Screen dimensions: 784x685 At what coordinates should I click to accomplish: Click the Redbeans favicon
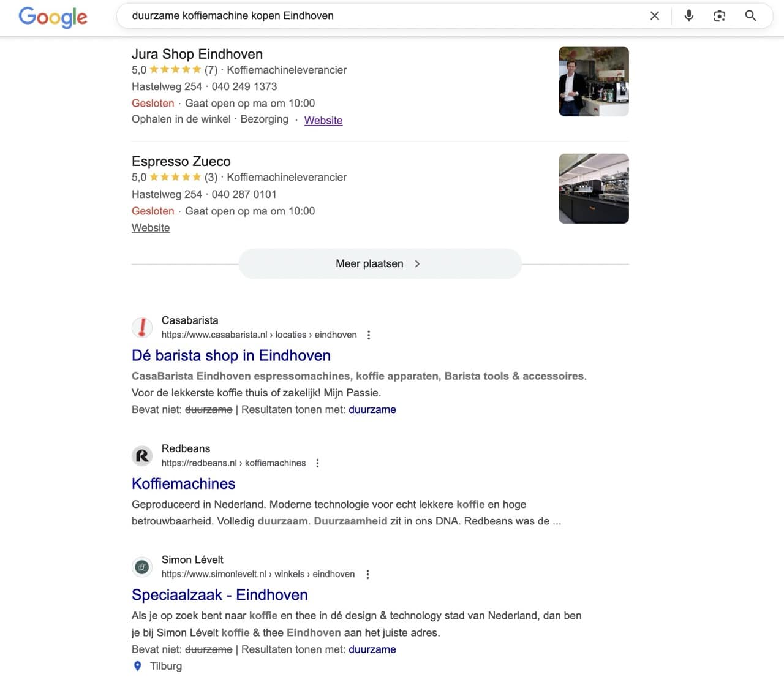click(x=142, y=456)
